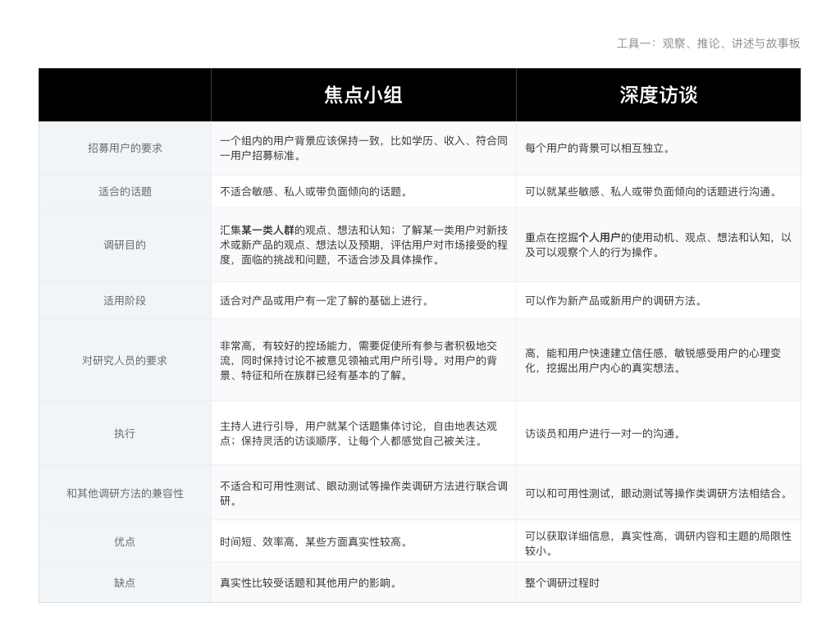Click the row label '适合的话题'

[125, 192]
